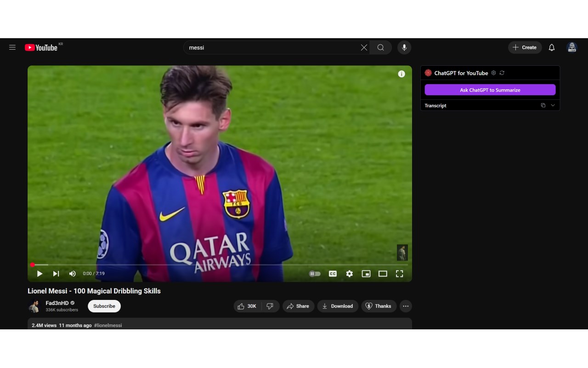
Task: Send a Thanks to the creator
Action: [x=379, y=306]
